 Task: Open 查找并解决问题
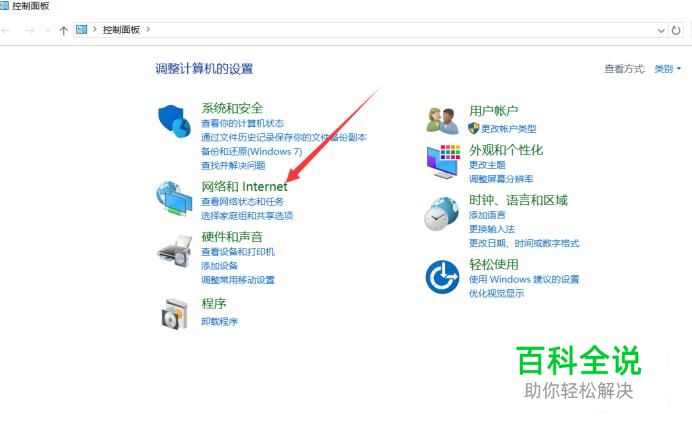click(x=233, y=165)
